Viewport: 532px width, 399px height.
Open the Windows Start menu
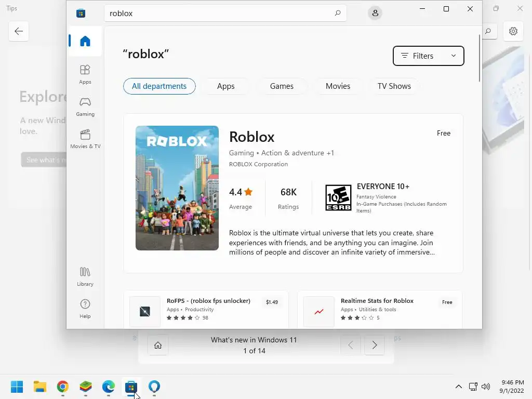pos(17,387)
